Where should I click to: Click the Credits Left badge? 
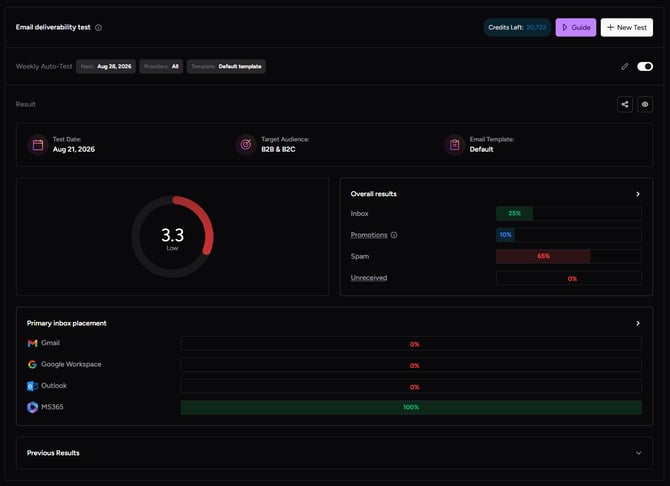517,27
